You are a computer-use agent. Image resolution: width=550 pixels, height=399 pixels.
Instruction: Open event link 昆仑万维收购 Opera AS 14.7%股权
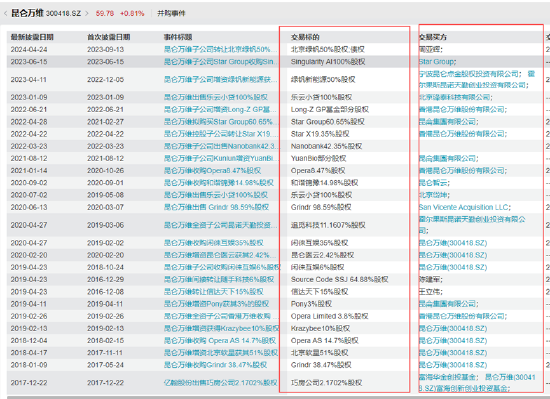point(220,341)
